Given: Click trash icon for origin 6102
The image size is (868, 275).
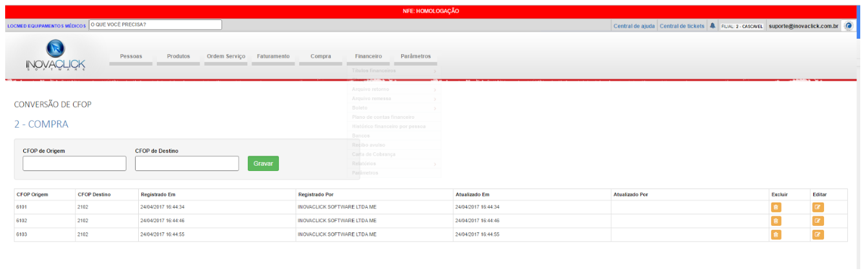Looking at the screenshot, I should click(776, 221).
